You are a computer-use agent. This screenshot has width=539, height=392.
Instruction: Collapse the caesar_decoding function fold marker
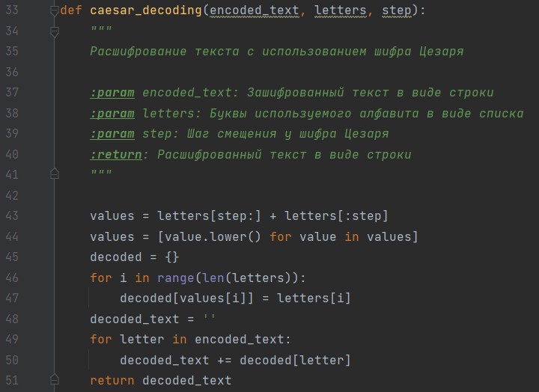[x=54, y=11]
